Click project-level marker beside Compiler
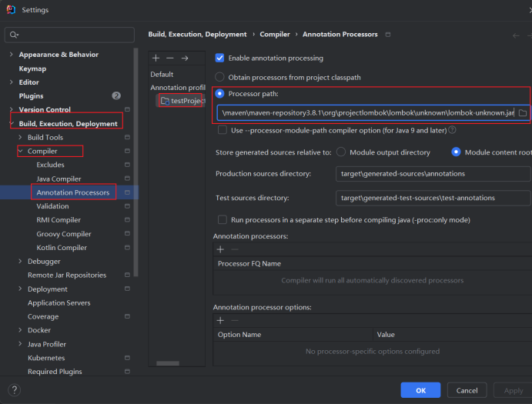The image size is (532, 404). [127, 151]
